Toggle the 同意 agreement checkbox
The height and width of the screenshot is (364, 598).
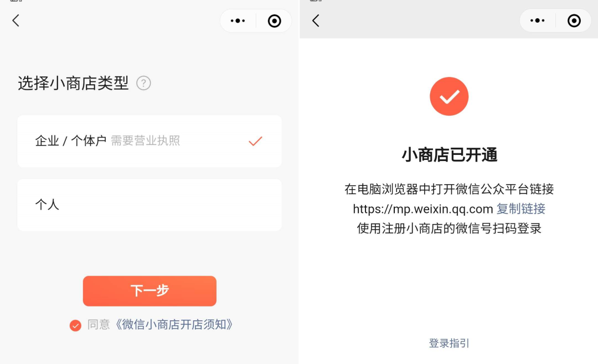pos(75,325)
